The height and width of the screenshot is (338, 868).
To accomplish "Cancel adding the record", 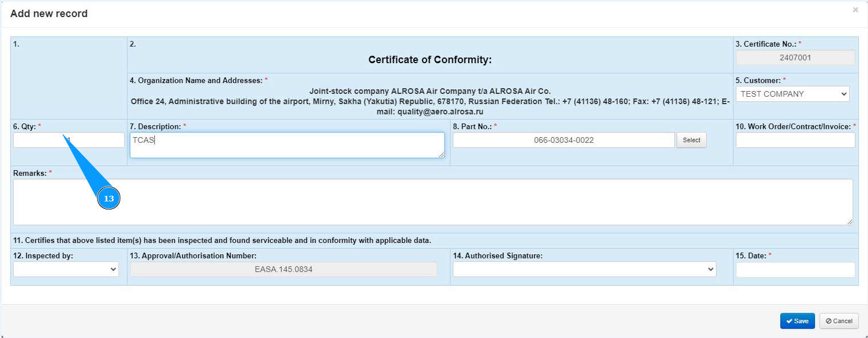I will (838, 321).
